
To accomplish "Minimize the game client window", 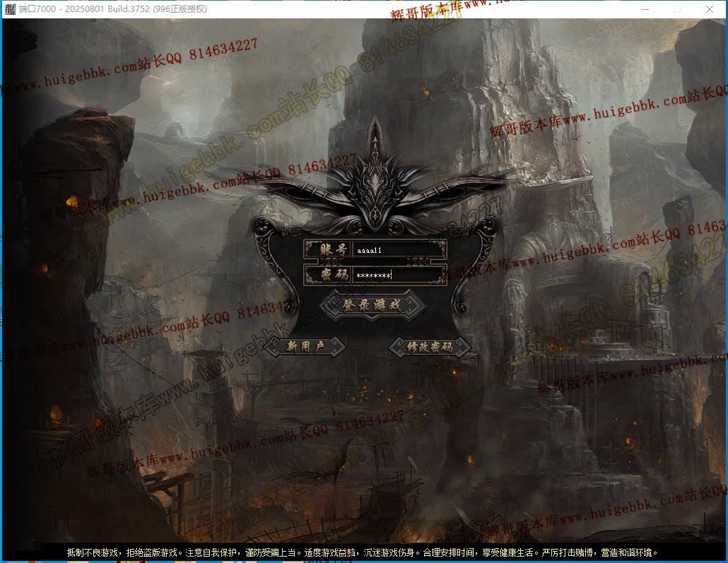I will point(645,9).
